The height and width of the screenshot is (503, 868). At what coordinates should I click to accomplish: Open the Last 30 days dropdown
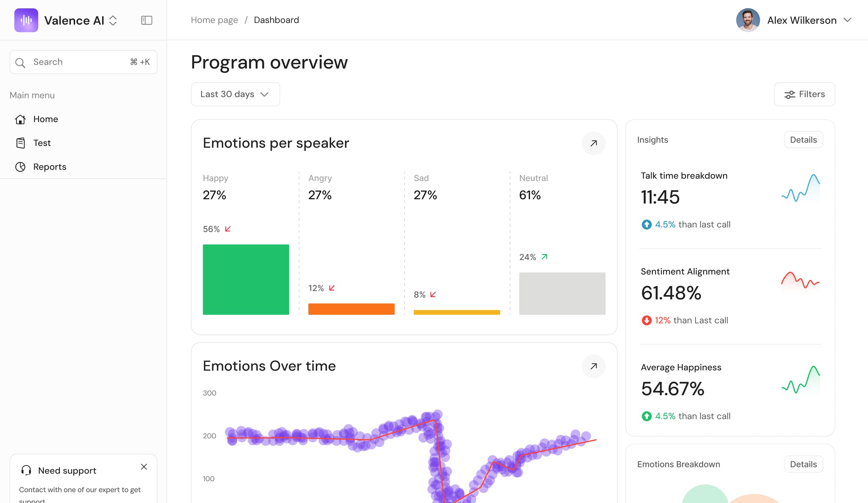[x=235, y=94]
